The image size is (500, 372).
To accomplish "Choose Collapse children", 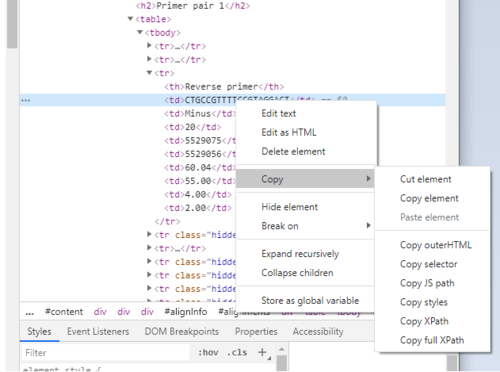I will (x=297, y=273).
